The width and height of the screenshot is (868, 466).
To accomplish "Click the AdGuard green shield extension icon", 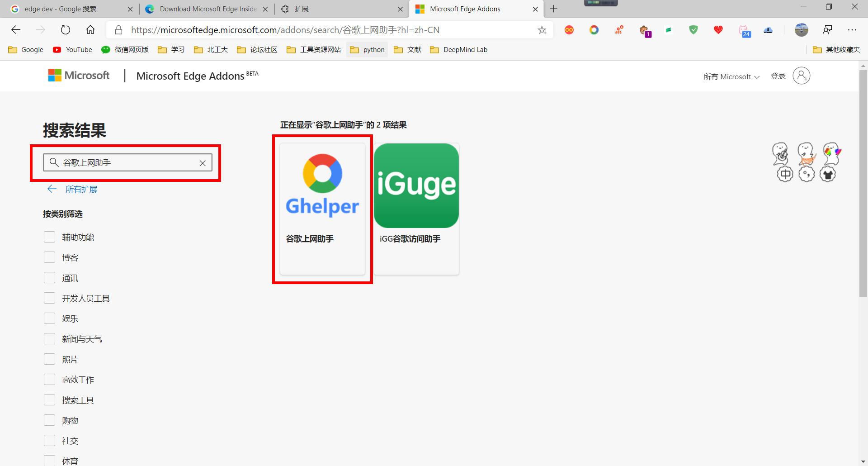I will pyautogui.click(x=693, y=30).
